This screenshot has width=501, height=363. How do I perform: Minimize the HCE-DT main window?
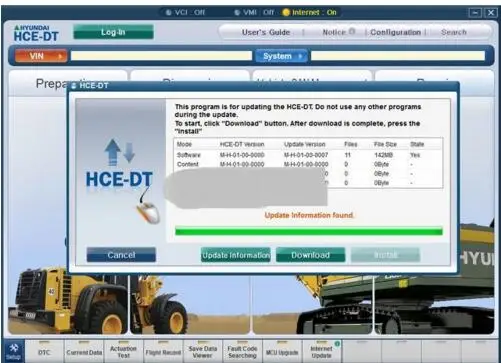click(x=475, y=13)
